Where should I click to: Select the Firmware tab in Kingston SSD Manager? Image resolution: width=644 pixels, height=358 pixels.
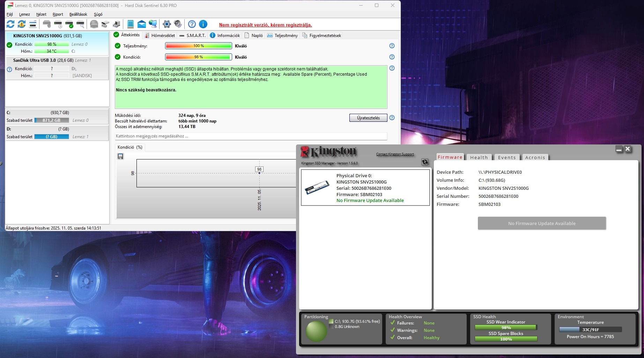click(450, 157)
